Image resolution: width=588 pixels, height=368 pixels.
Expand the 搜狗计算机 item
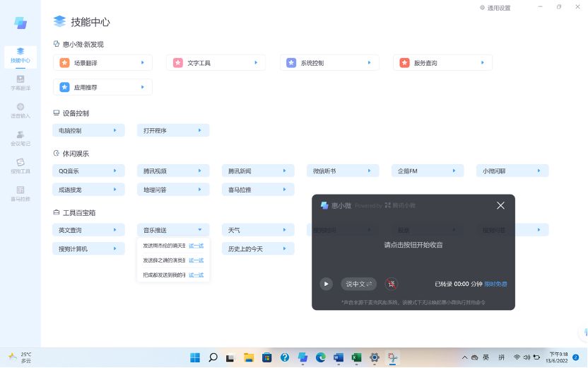(x=88, y=248)
